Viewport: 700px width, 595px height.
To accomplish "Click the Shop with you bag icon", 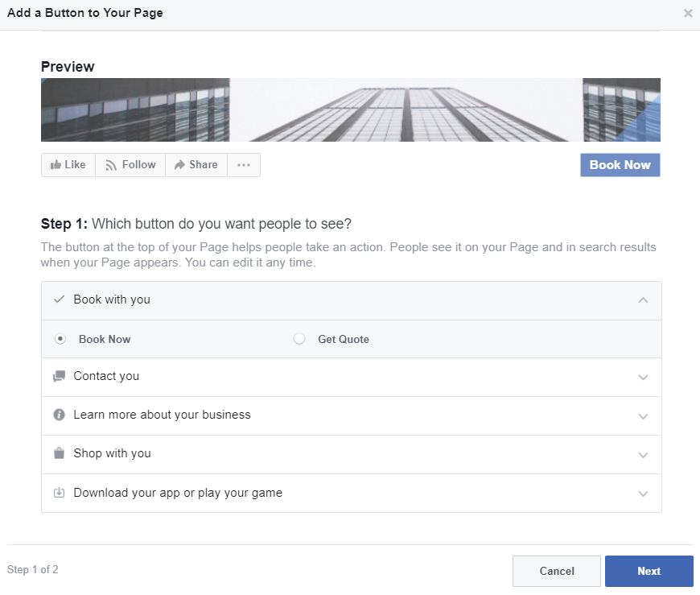I will (x=59, y=453).
